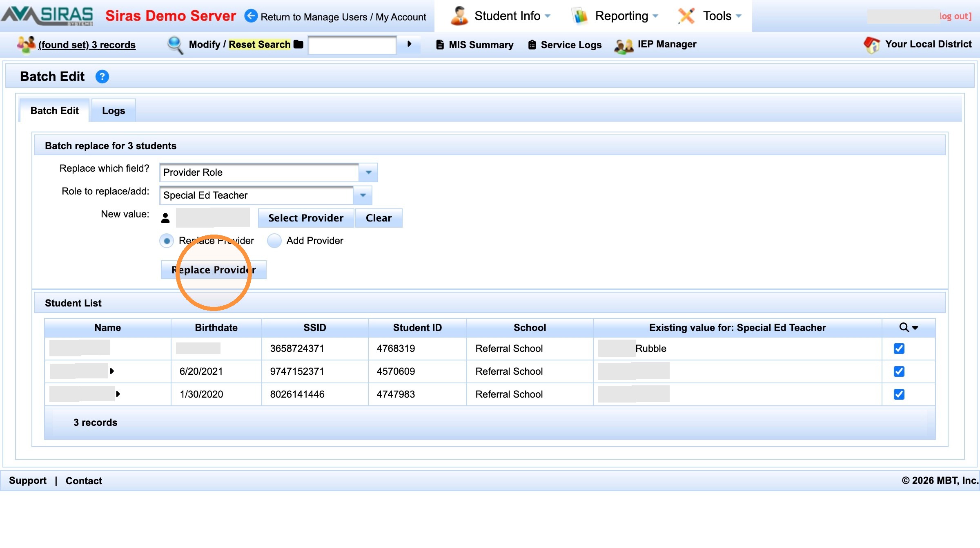Click the quick search input field
This screenshot has height=548, width=980.
tap(352, 45)
